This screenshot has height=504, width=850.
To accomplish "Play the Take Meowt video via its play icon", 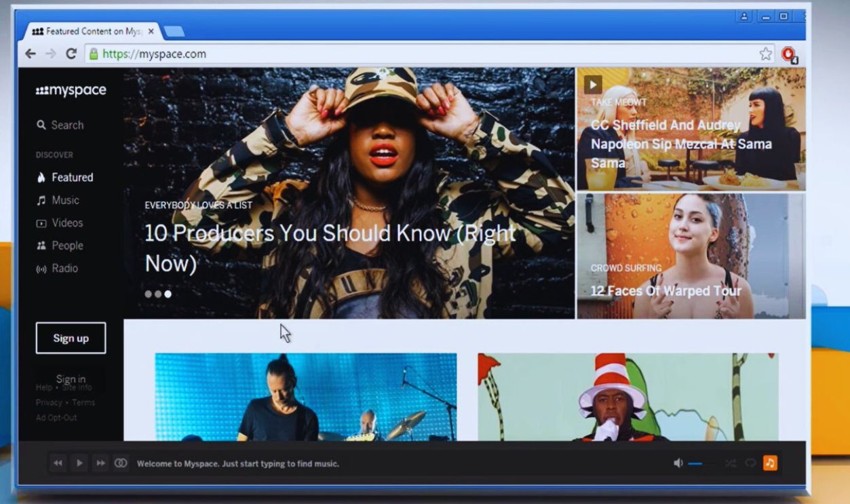I will click(x=592, y=84).
